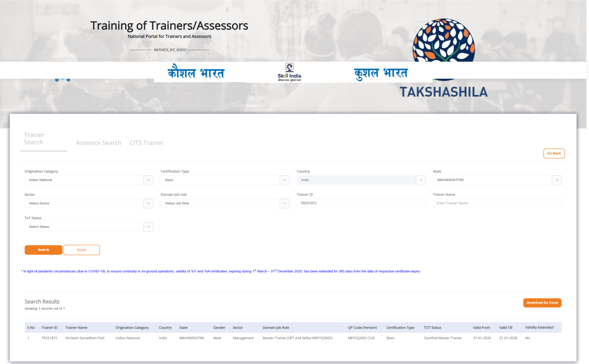The height and width of the screenshot is (364, 589).
Task: Open the Country dropdown chevron
Action: (421, 180)
